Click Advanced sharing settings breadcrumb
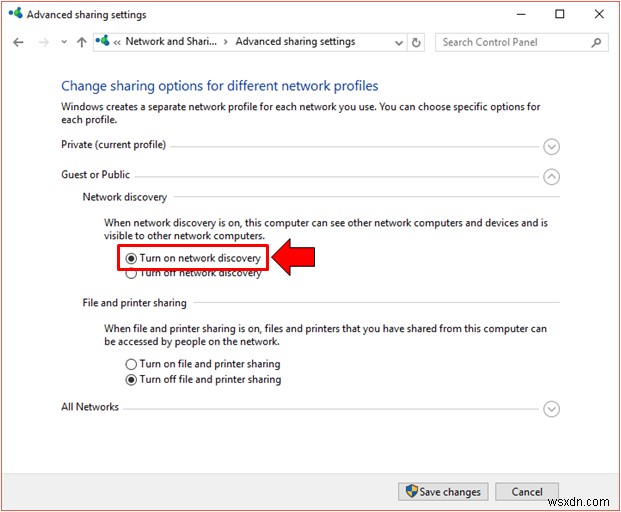The image size is (621, 512). 295,42
